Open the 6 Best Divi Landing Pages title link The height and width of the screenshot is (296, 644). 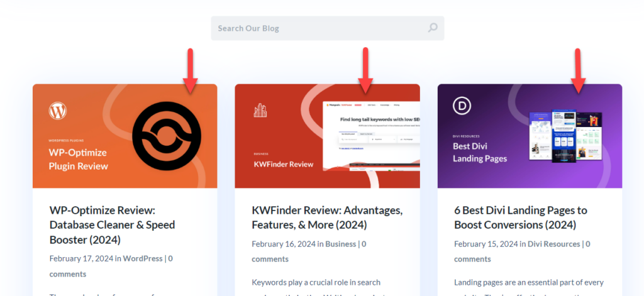tap(521, 217)
